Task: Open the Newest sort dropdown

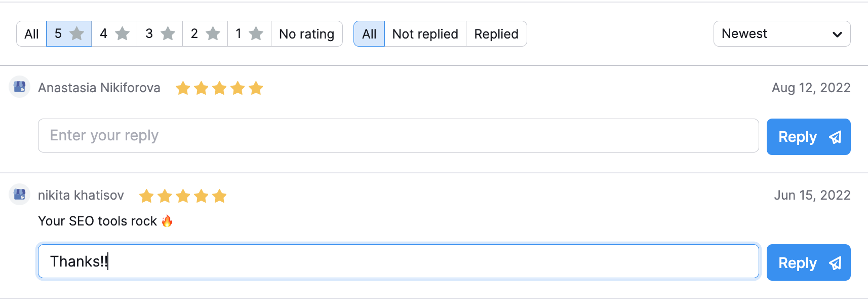Action: coord(782,34)
